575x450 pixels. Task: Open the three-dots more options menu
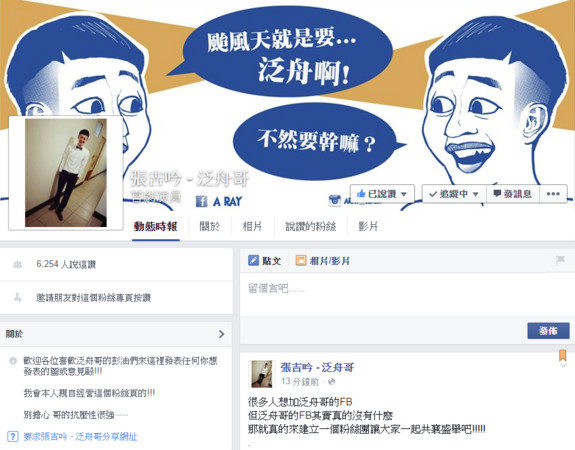[553, 194]
